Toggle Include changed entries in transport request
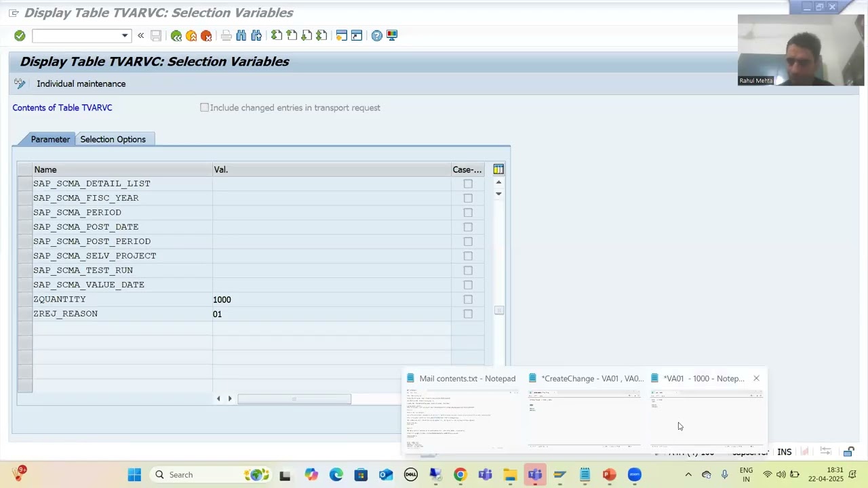868x488 pixels. click(x=204, y=108)
